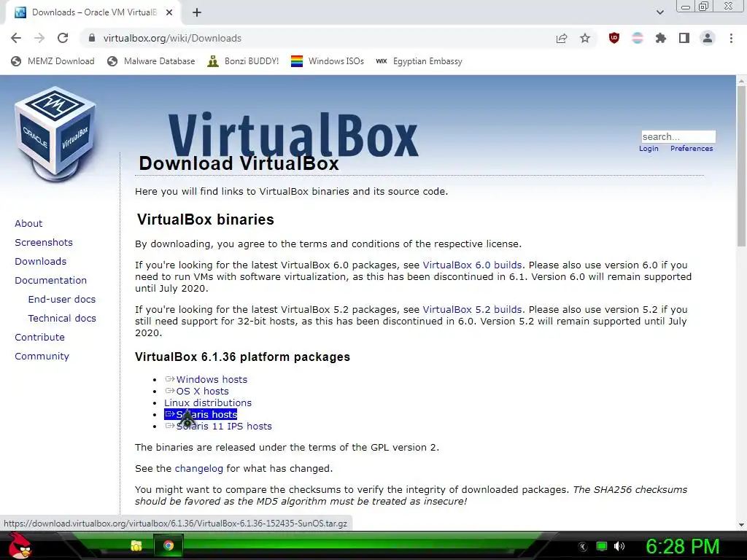Open the Screenshots sidebar link
This screenshot has height=560, width=747.
pos(44,242)
